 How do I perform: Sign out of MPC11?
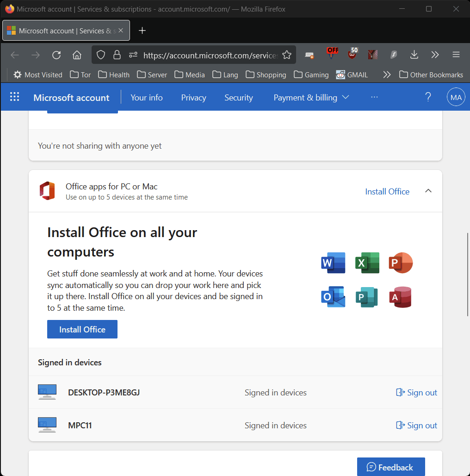[417, 425]
